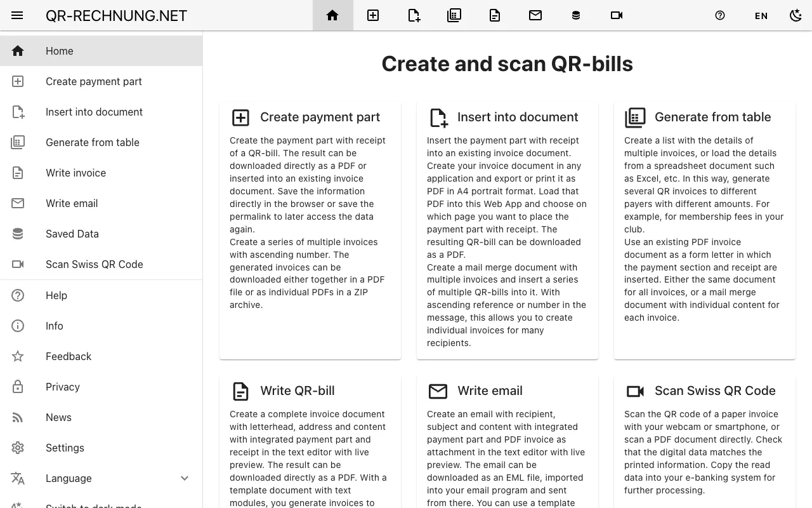Open the Insert into document card heading
Screen dimensions: 812x508
(518, 117)
